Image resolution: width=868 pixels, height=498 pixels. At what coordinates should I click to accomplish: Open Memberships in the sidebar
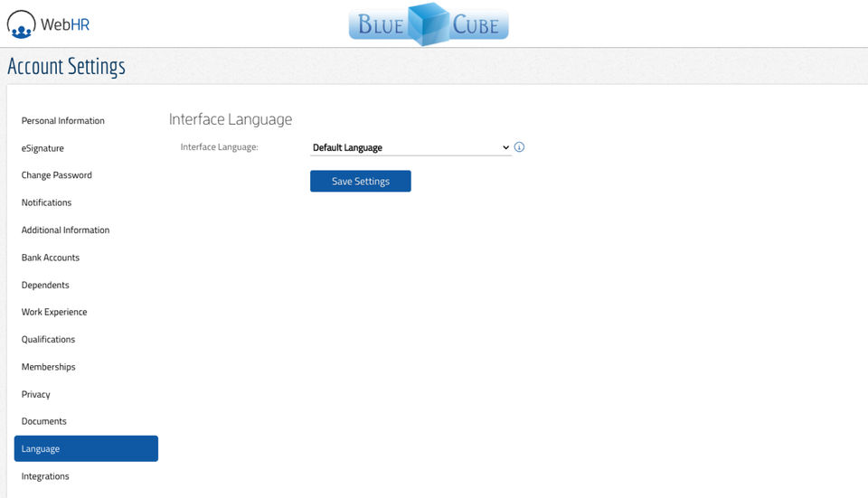[x=48, y=367]
